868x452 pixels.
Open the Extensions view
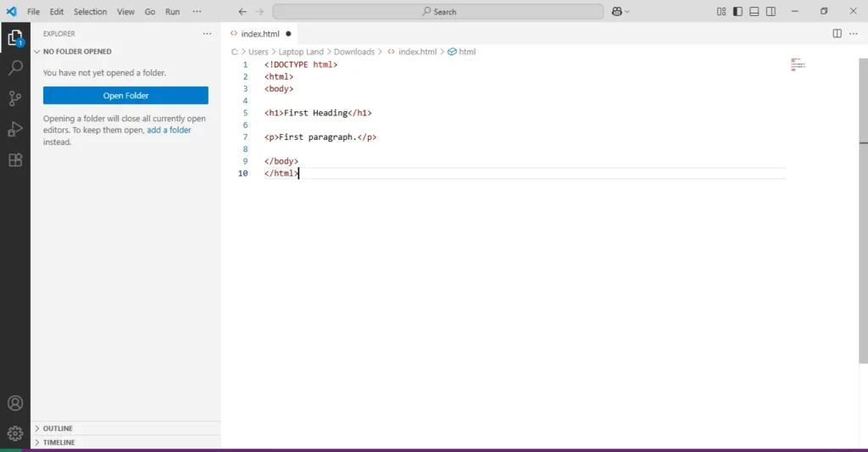coord(14,159)
